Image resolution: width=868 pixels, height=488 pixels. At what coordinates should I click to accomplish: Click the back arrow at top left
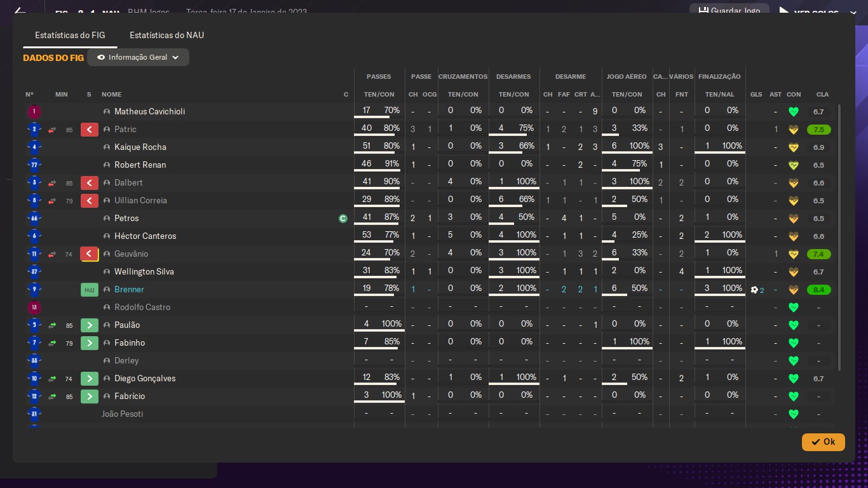pyautogui.click(x=20, y=11)
